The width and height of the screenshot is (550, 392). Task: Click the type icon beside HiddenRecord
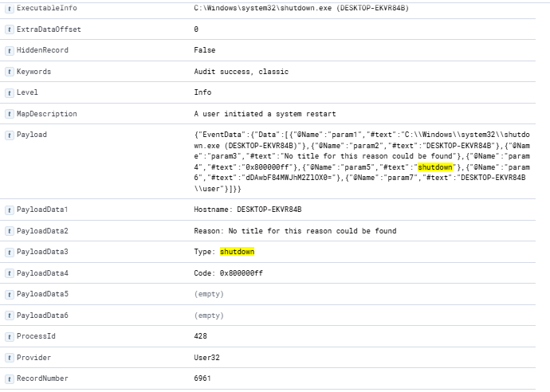pos(10,50)
